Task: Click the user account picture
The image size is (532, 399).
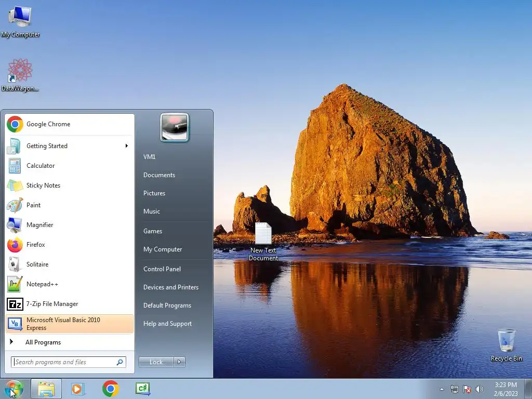Action: coord(175,127)
